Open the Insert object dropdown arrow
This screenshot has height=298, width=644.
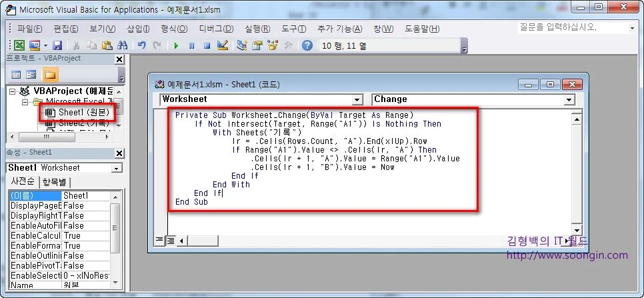[45, 45]
